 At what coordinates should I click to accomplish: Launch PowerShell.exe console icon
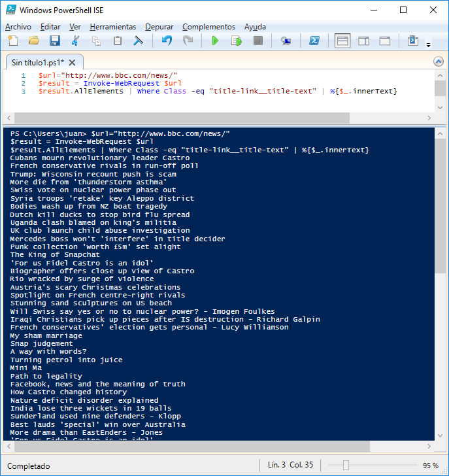tap(314, 41)
